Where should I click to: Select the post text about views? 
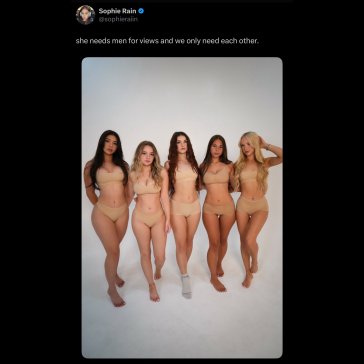(167, 42)
